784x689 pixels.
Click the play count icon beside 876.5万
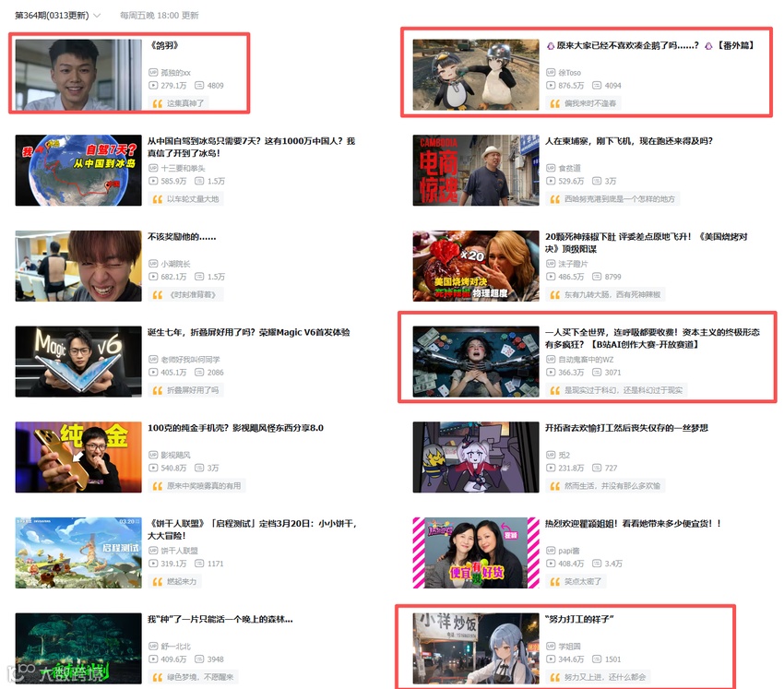pyautogui.click(x=551, y=86)
